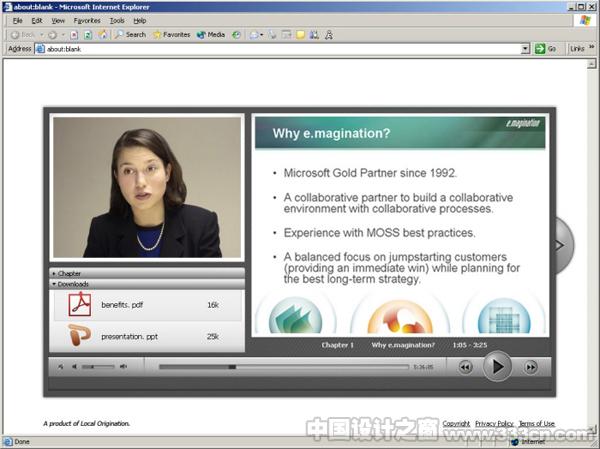Screen dimensions: 600x449
Task: Click the small icon left of the mute speaker
Action: (61, 367)
